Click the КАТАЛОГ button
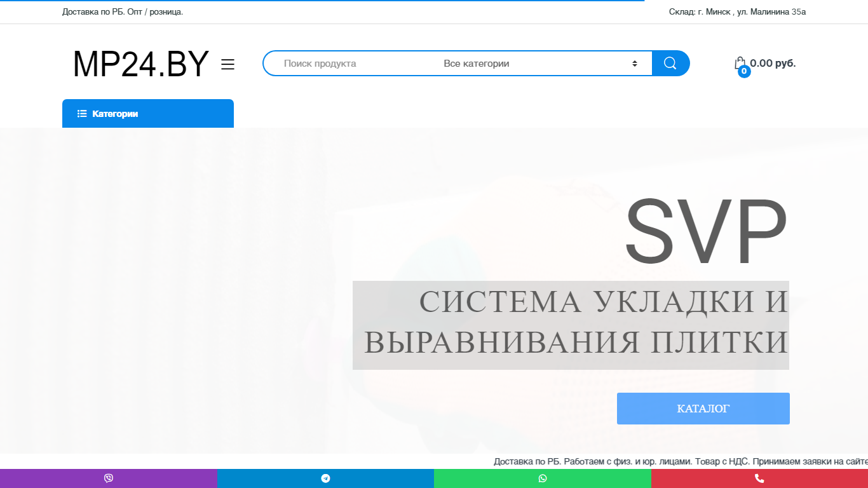868x488 pixels. click(703, 409)
